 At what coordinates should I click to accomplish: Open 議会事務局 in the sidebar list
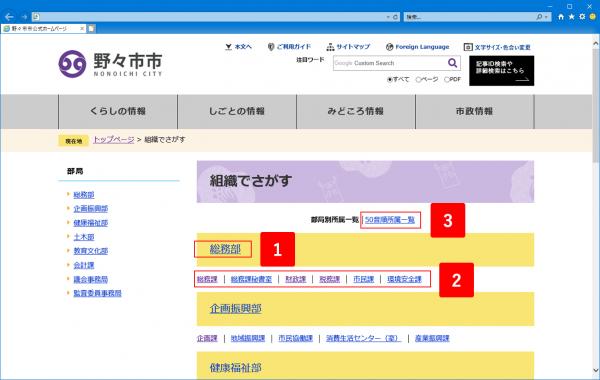pos(91,279)
